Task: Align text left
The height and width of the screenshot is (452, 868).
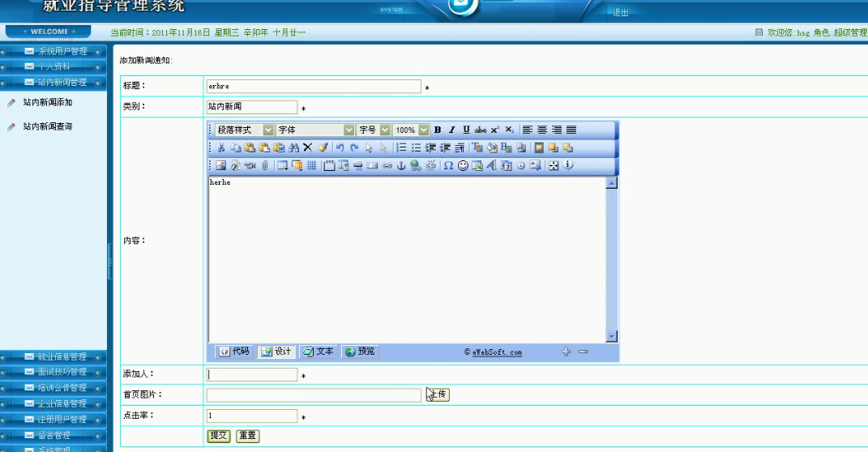Action: (x=528, y=130)
